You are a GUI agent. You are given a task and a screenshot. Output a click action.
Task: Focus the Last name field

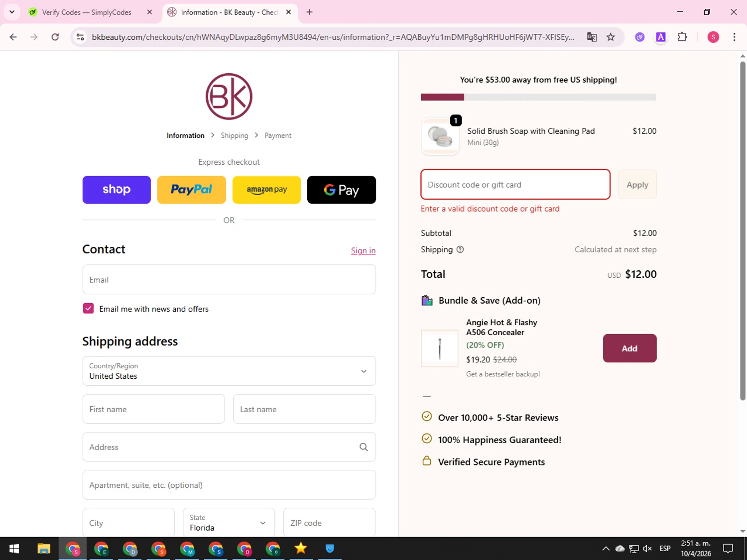(x=304, y=409)
